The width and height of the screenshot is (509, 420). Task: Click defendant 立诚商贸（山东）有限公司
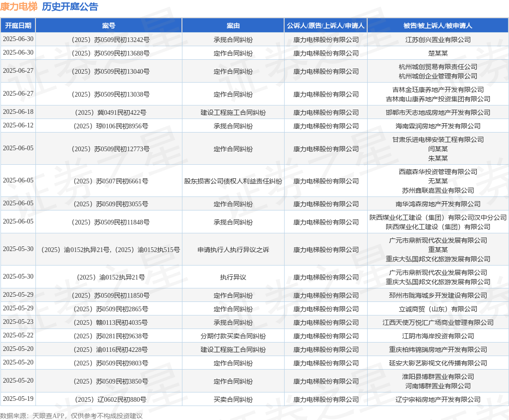point(438,309)
